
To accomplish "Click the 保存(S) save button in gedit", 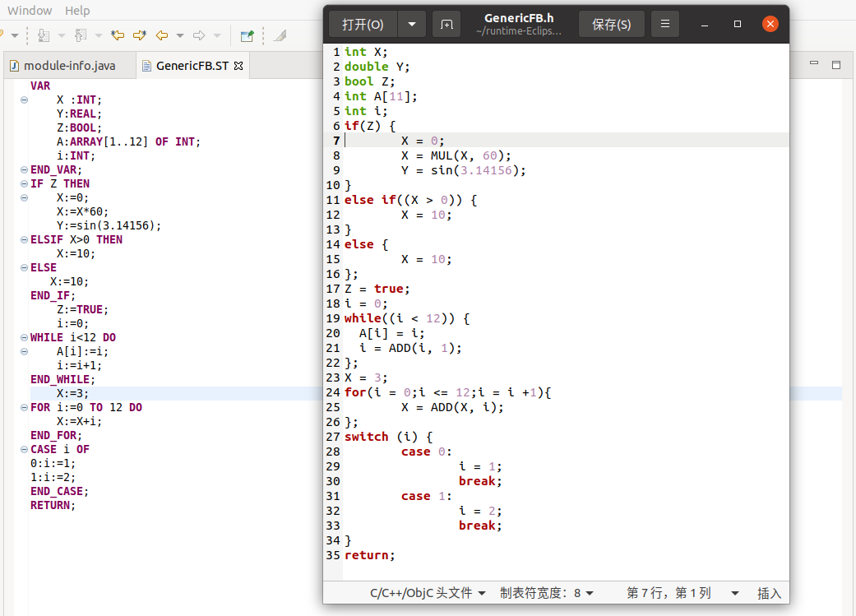I will [x=612, y=24].
